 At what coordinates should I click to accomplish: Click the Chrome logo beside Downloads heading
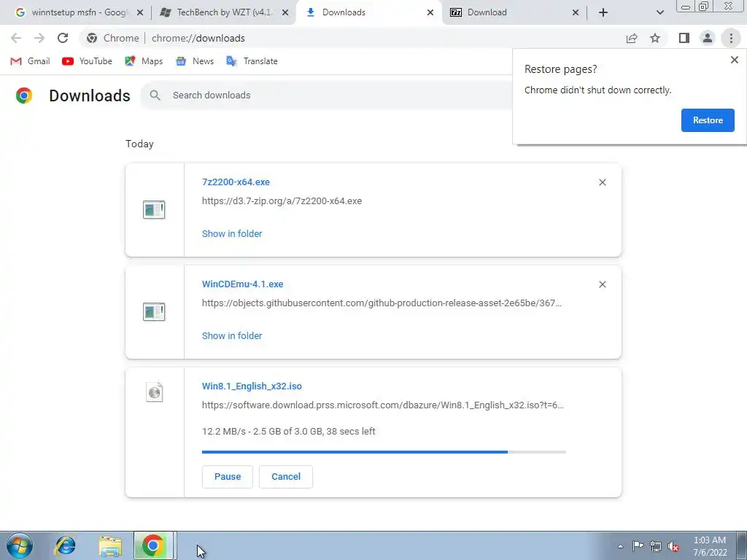tap(24, 96)
